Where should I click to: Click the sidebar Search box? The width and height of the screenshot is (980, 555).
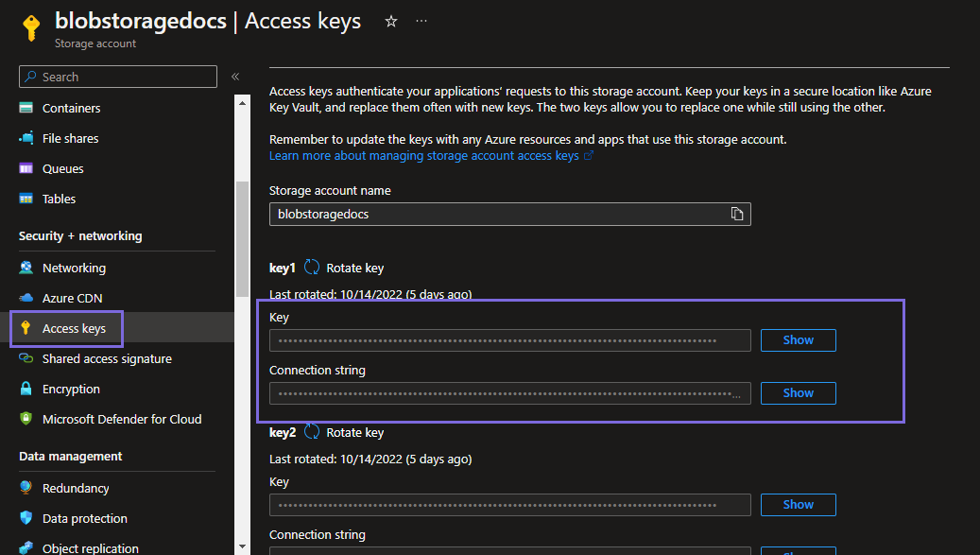pyautogui.click(x=118, y=77)
